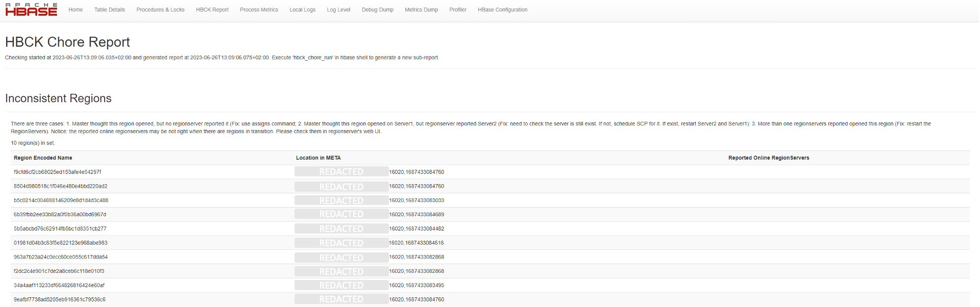Click META location for region f2dc2c4e901c7de2a8ceb6c118e010f3

click(370, 271)
